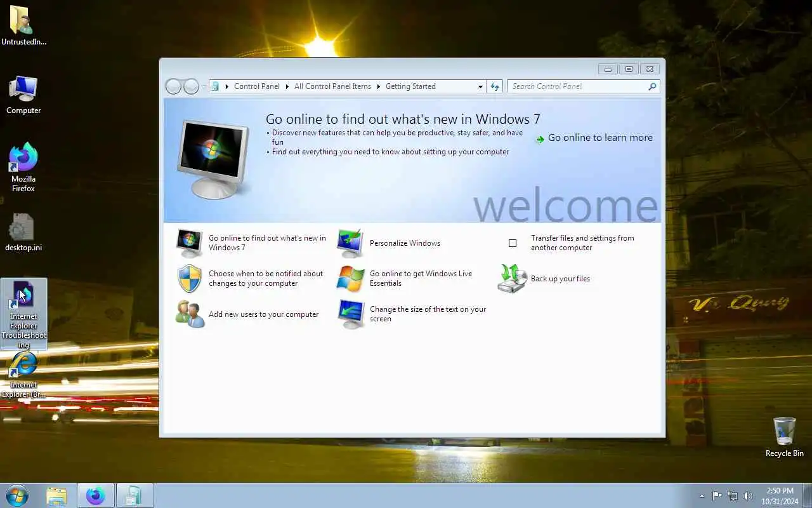Screen dimensions: 812x508
Task: Maximize the Getting Started window
Action: click(x=629, y=69)
